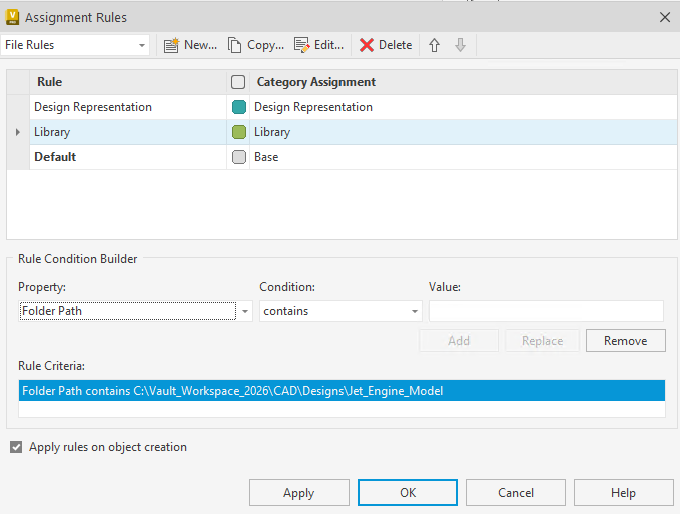Click the Category Assignment column header
The image size is (680, 514).
(463, 82)
